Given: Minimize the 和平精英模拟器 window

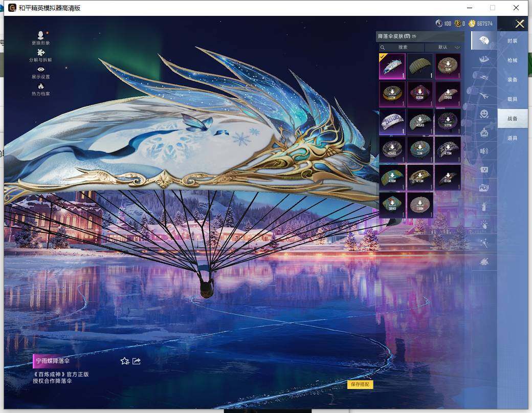Looking at the screenshot, I should [470, 8].
